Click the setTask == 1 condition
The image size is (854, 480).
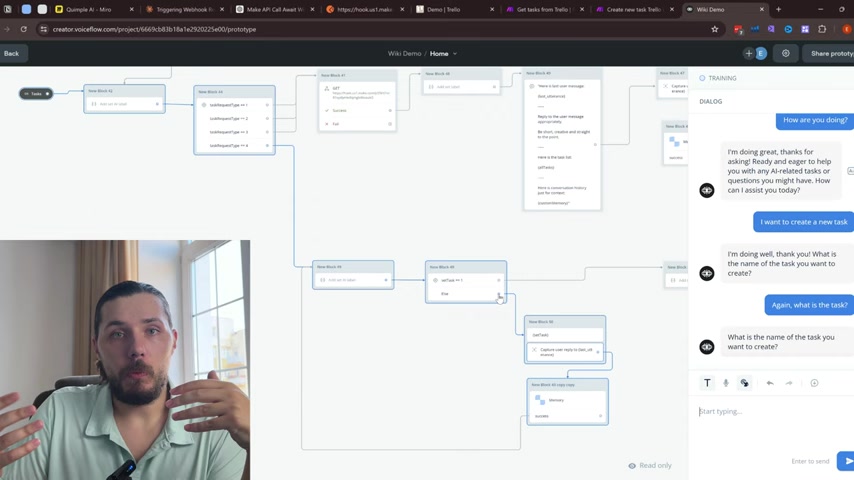(x=466, y=280)
